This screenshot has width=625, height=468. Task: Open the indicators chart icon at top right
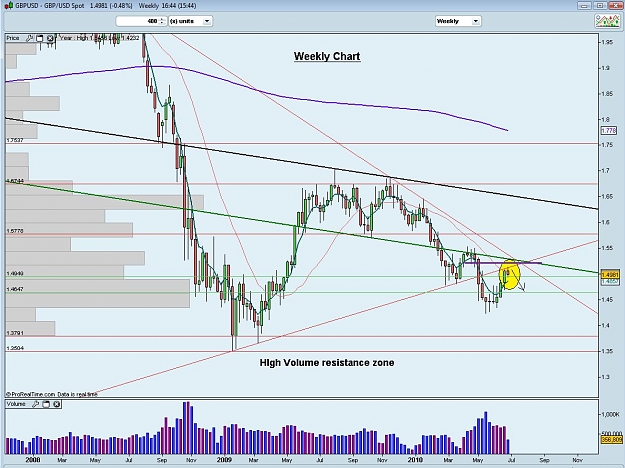(607, 21)
